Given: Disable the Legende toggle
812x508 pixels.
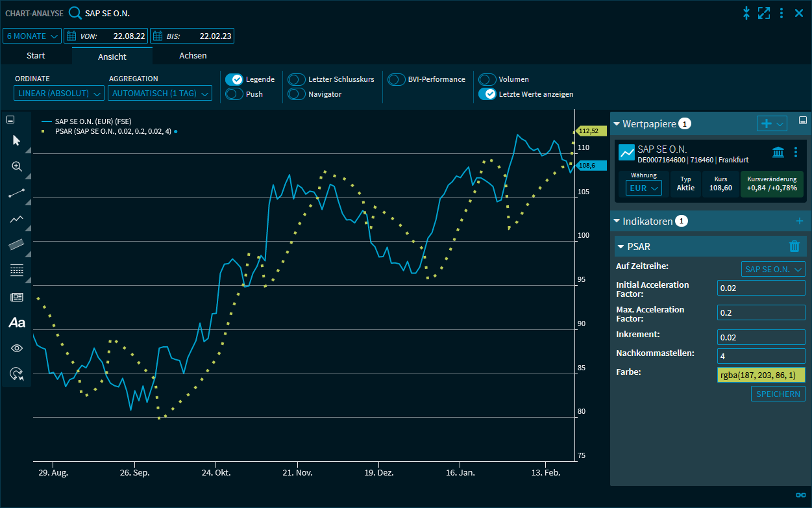Looking at the screenshot, I should point(234,79).
